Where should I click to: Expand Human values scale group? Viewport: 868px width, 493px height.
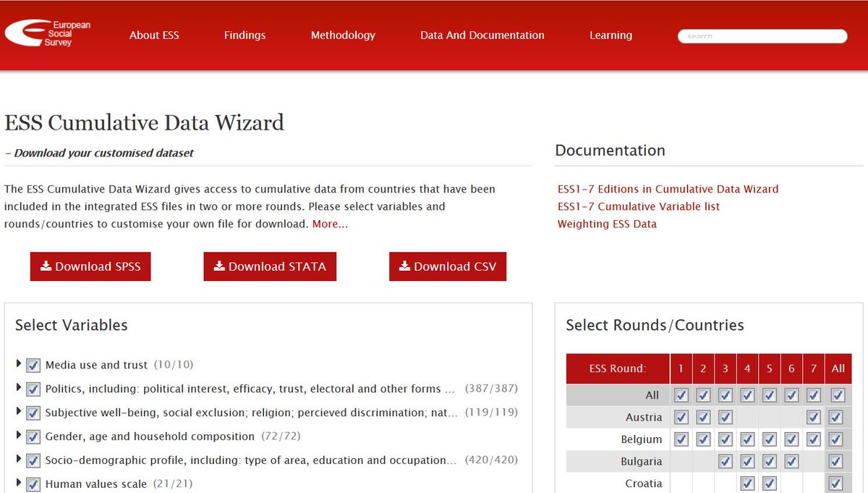point(19,483)
